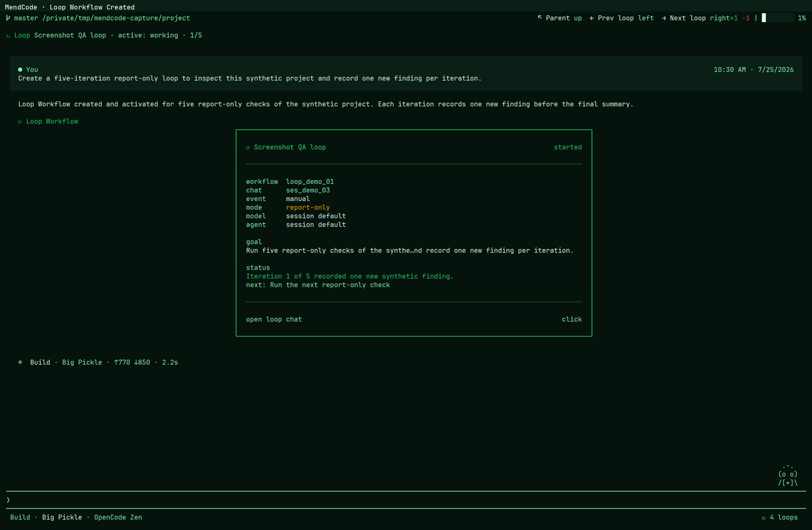Click OpenCode Zen provider in status bar
Screen dimensions: 812x530
click(118, 517)
